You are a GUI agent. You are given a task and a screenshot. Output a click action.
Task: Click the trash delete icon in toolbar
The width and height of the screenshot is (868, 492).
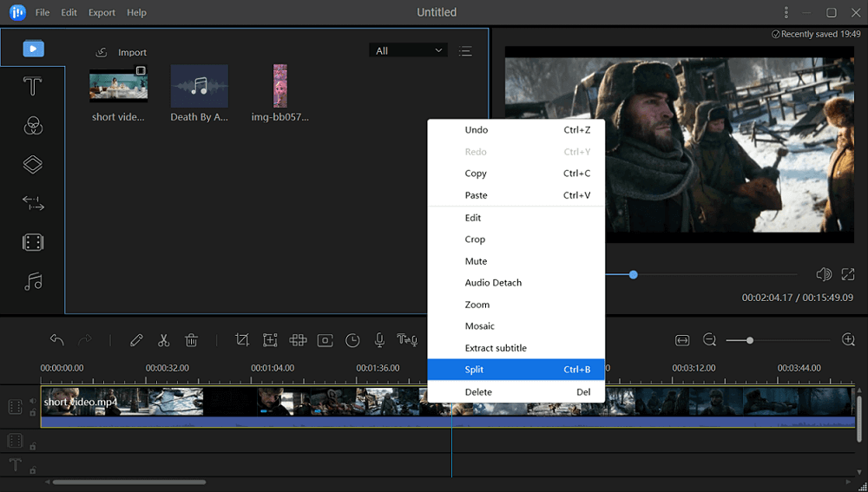[x=192, y=340]
